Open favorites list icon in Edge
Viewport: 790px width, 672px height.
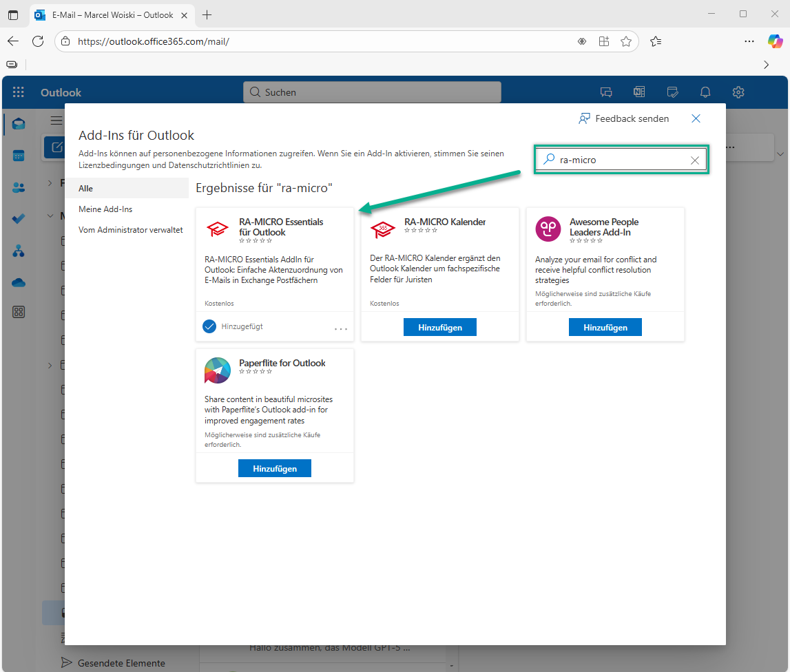656,41
